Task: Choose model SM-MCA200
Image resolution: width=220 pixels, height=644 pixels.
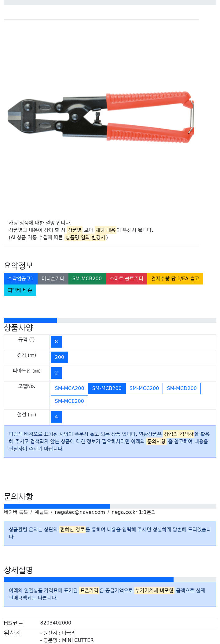Action: point(69,388)
